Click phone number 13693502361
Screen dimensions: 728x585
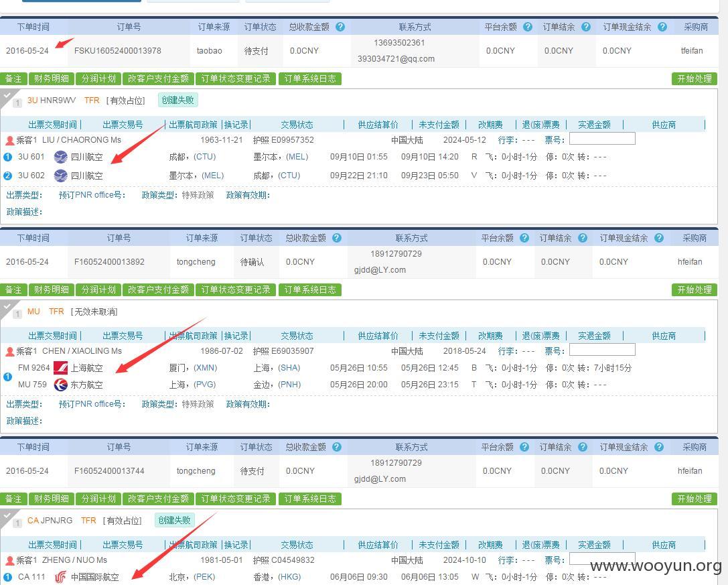click(399, 43)
